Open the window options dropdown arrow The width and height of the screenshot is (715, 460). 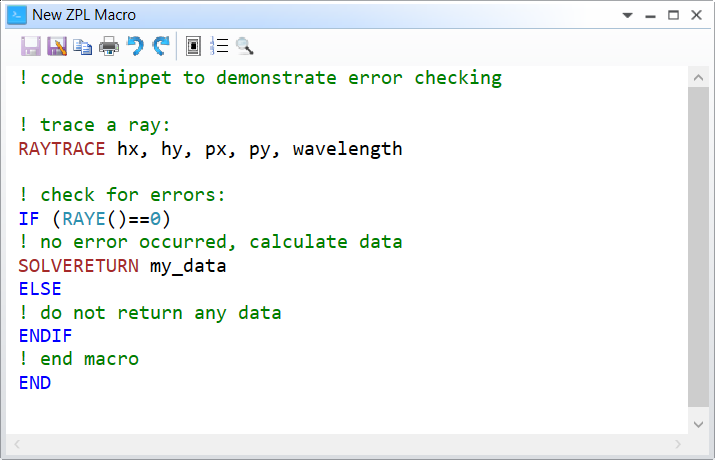point(627,16)
